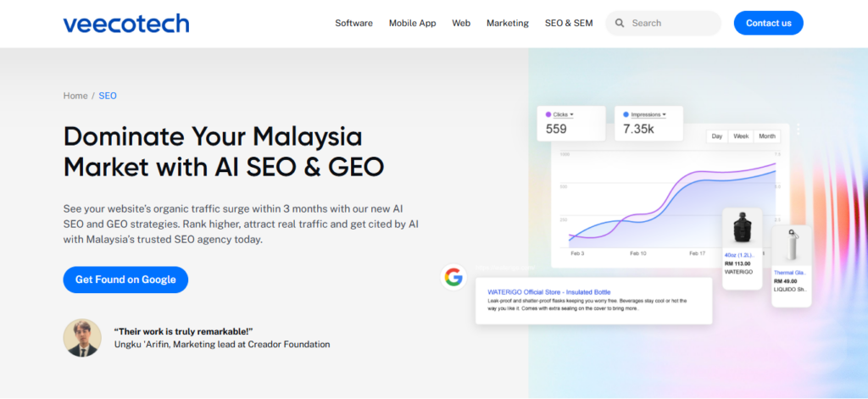Viewport: 868px width, 399px height.
Task: Click the WATERIGO brand label under RM 113.00
Action: [x=738, y=272]
